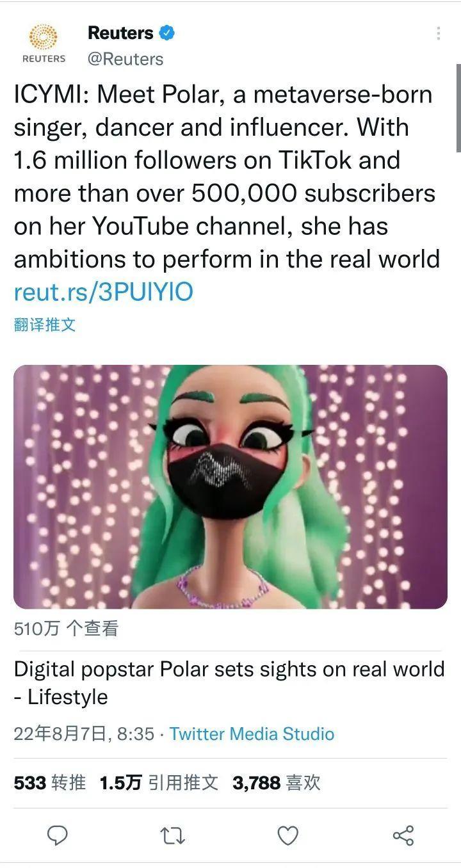Open the @Reuters handle
Screen dimensions: 461x868
125,59
